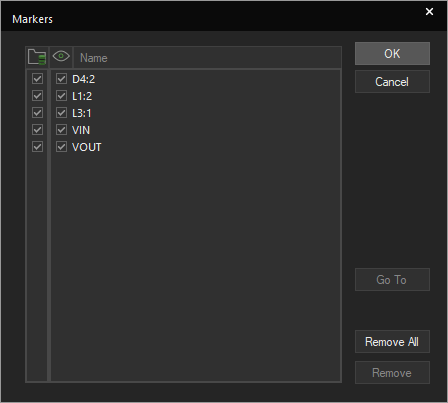Select the VOUT marker name

[87, 147]
